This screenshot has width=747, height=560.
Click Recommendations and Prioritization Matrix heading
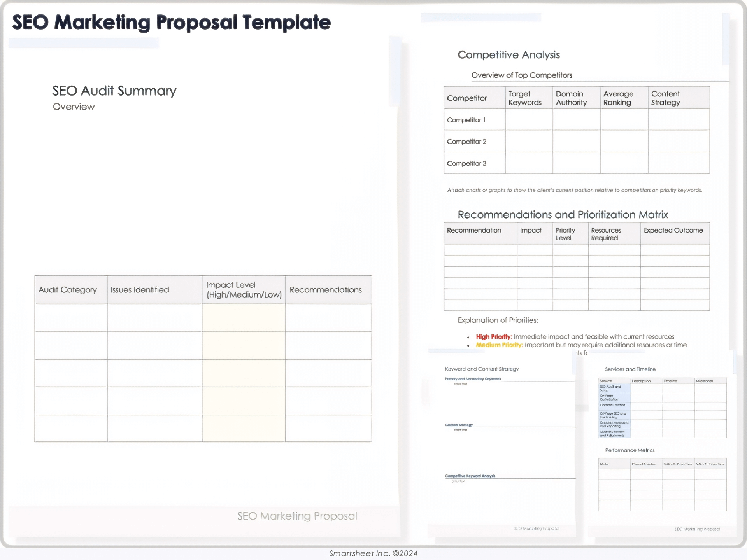(x=563, y=215)
